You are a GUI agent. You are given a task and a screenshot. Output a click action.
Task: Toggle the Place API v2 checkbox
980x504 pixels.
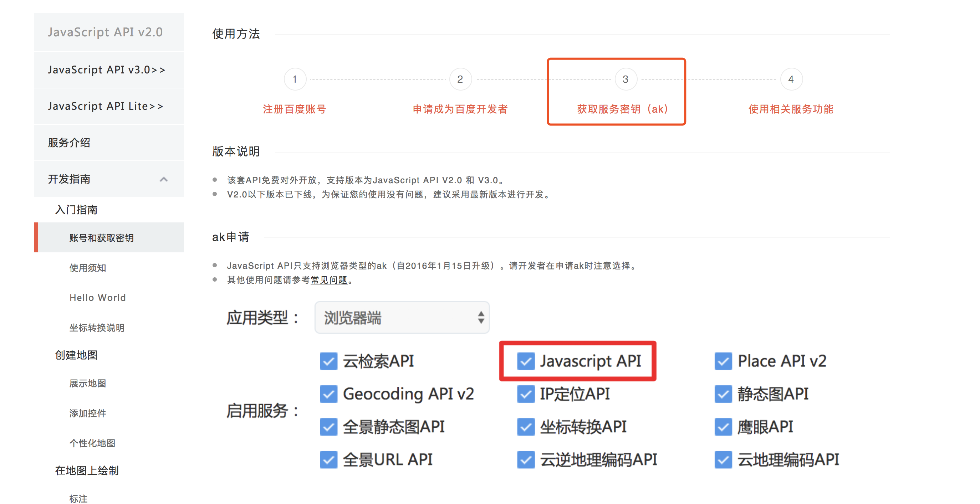pyautogui.click(x=723, y=361)
